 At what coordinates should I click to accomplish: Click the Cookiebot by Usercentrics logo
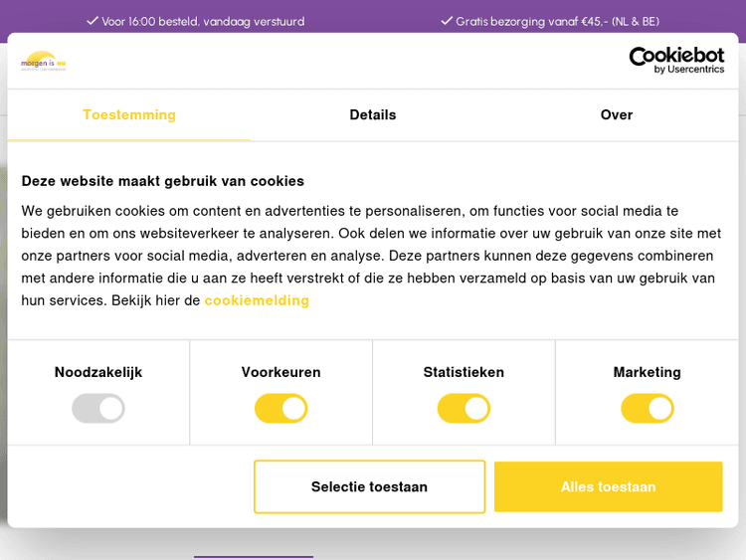point(676,60)
